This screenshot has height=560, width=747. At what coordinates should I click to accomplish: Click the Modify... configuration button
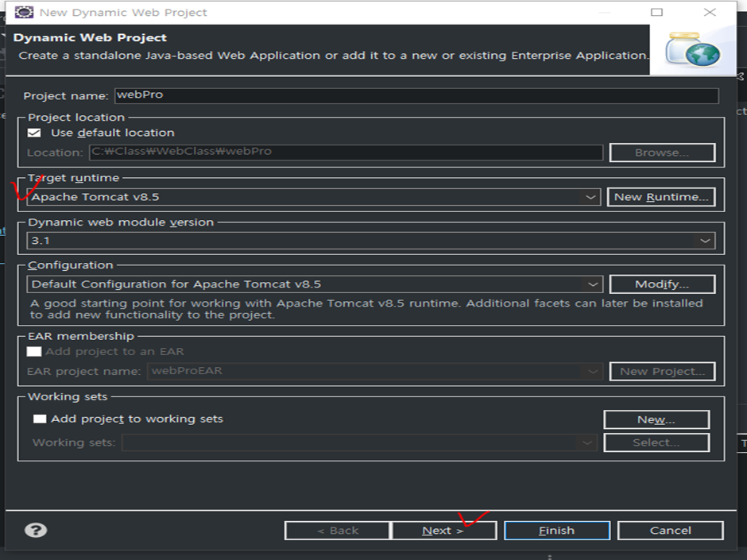[662, 284]
